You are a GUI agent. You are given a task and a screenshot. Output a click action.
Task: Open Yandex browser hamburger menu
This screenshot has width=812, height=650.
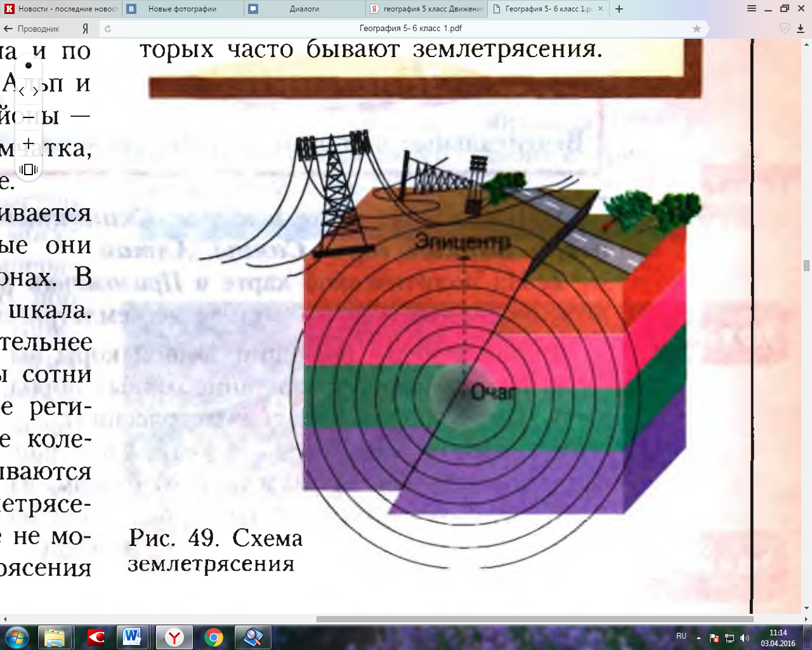click(x=752, y=9)
